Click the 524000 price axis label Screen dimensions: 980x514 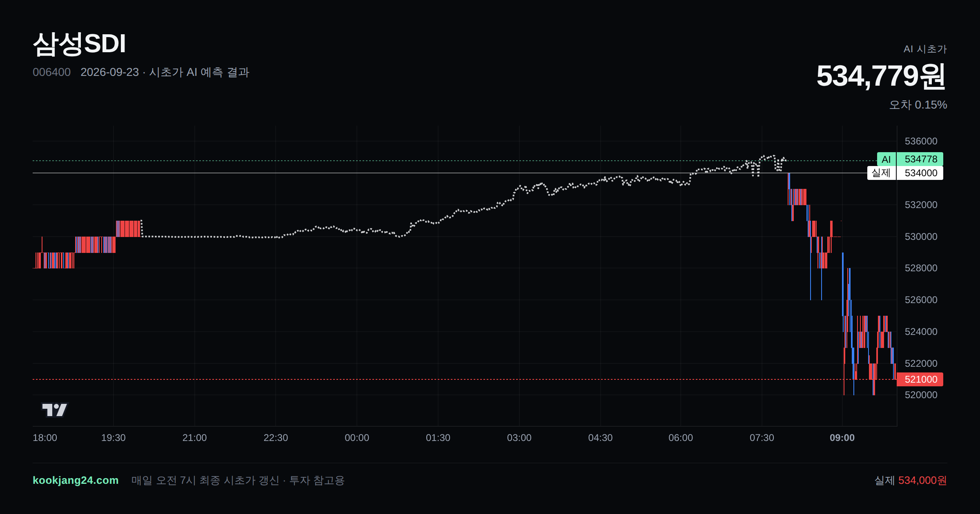click(921, 332)
